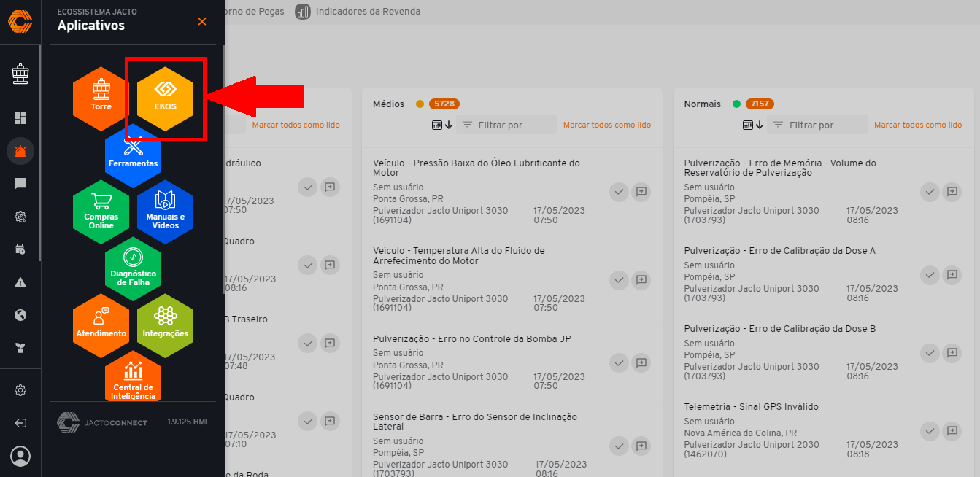Open the calendar-clock sidebar icon

point(20,249)
